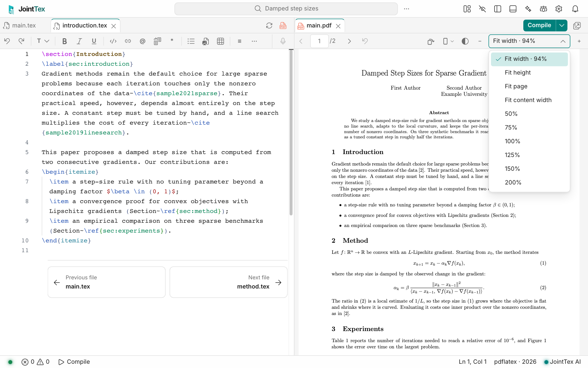Close the introduction.tex tab
The width and height of the screenshot is (588, 368).
coord(114,26)
